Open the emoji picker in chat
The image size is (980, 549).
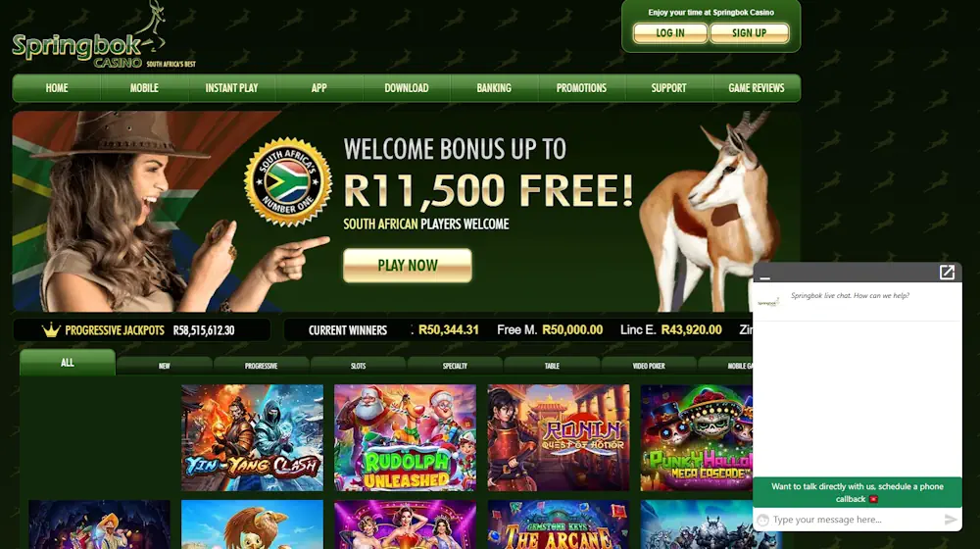762,520
